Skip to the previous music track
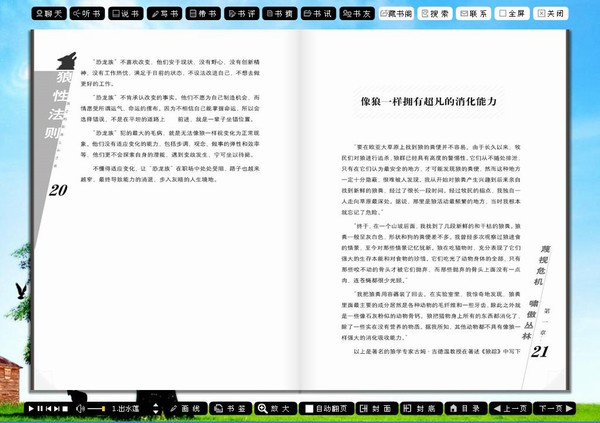Screen dimensions: 600x423 click(48, 409)
